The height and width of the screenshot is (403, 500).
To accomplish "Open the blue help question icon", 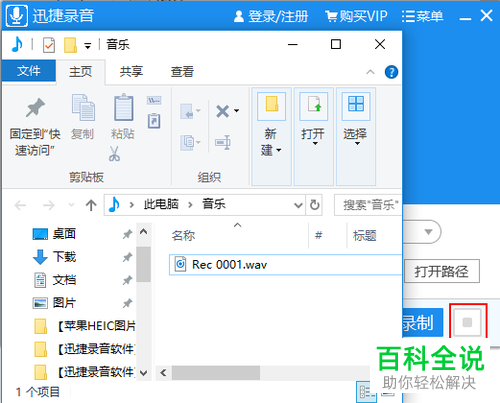I will point(391,72).
